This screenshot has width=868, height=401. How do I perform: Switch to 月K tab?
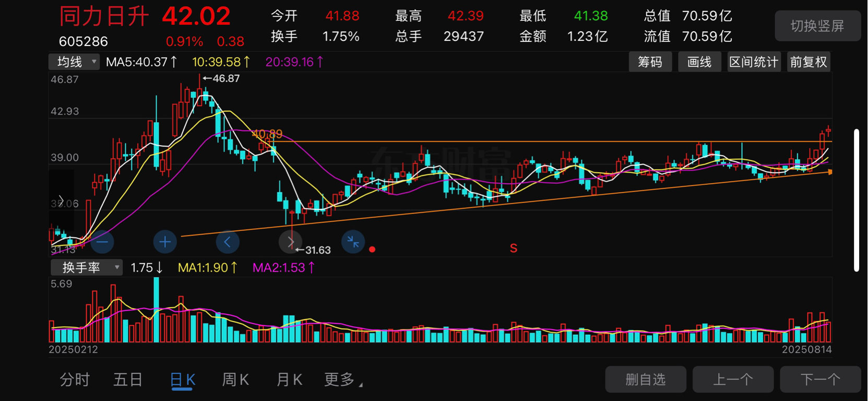pos(289,380)
